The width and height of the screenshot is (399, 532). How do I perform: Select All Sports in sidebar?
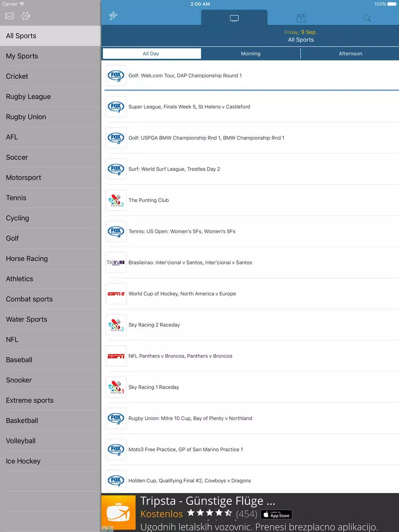click(50, 36)
